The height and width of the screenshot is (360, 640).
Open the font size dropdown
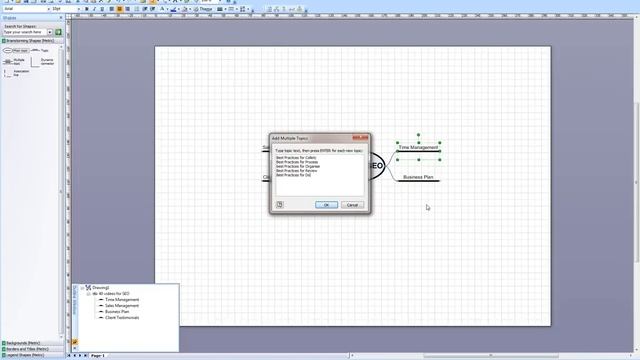(x=78, y=9)
